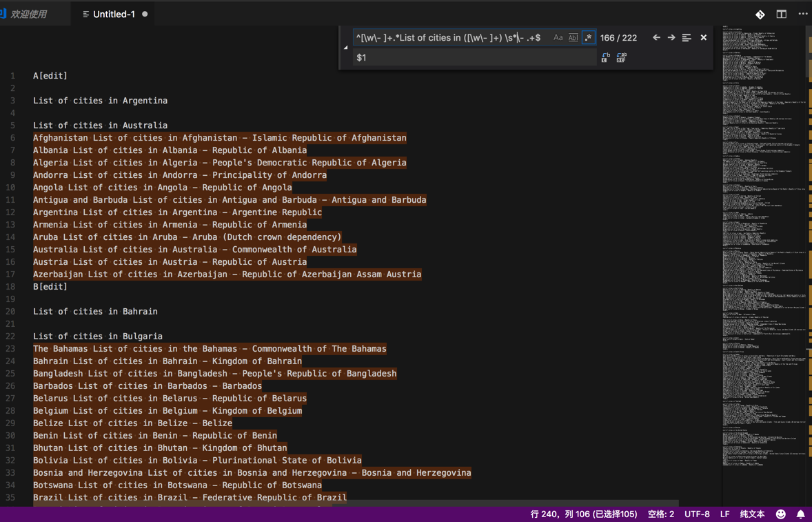The width and height of the screenshot is (812, 522).
Task: Disable regular expression search toggle
Action: pos(588,38)
